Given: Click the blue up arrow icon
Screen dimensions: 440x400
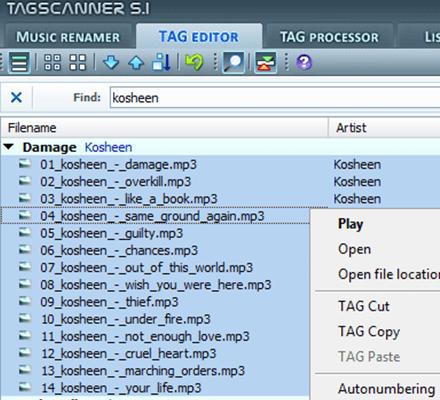Looking at the screenshot, I should click(x=136, y=62).
